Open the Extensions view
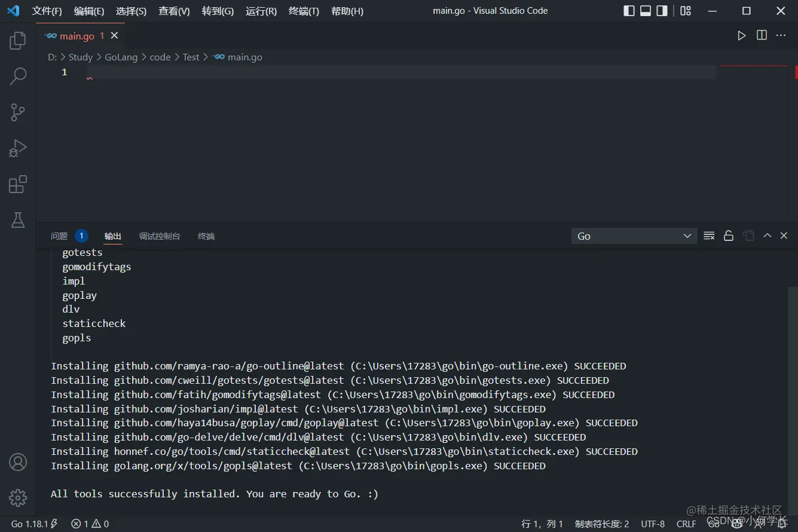The image size is (798, 532). pyautogui.click(x=18, y=184)
